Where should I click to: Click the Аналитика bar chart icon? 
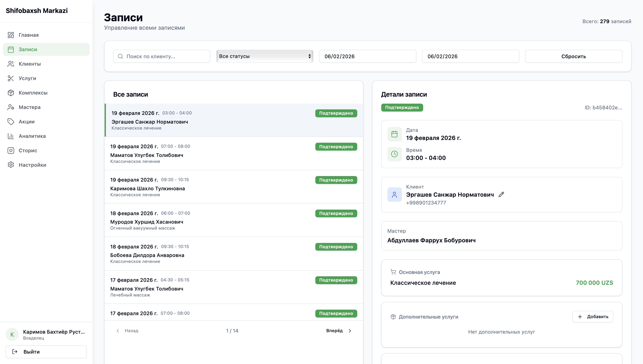click(x=11, y=136)
